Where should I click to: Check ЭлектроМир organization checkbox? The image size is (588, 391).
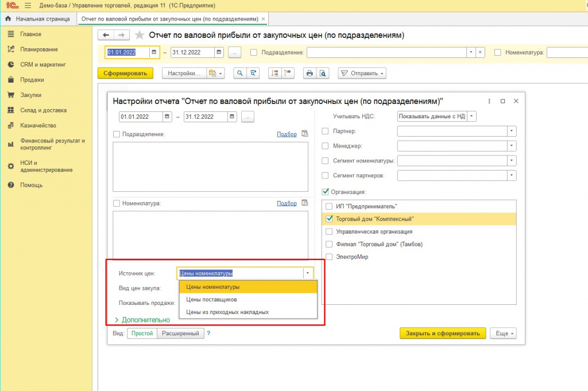pos(329,257)
